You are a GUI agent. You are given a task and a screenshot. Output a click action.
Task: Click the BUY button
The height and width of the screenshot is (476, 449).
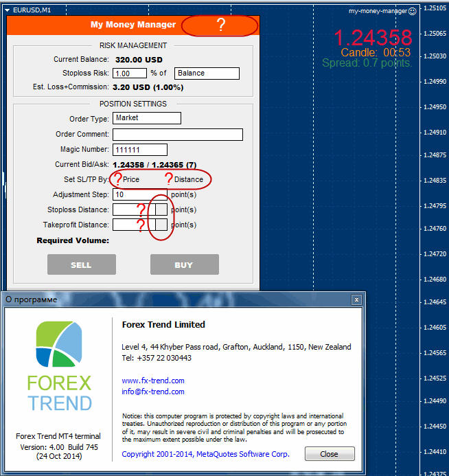pyautogui.click(x=185, y=264)
